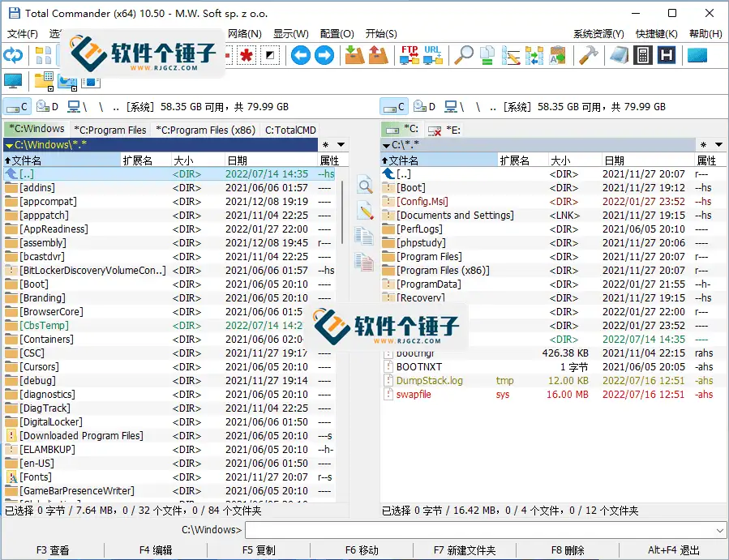Click the black-white square selection icon
Viewport: 729px width, 560px height.
(270, 55)
